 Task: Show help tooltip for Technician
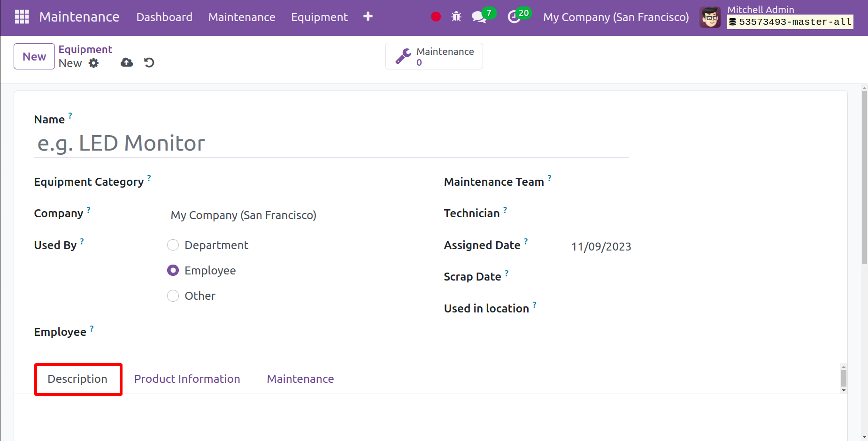coord(506,210)
